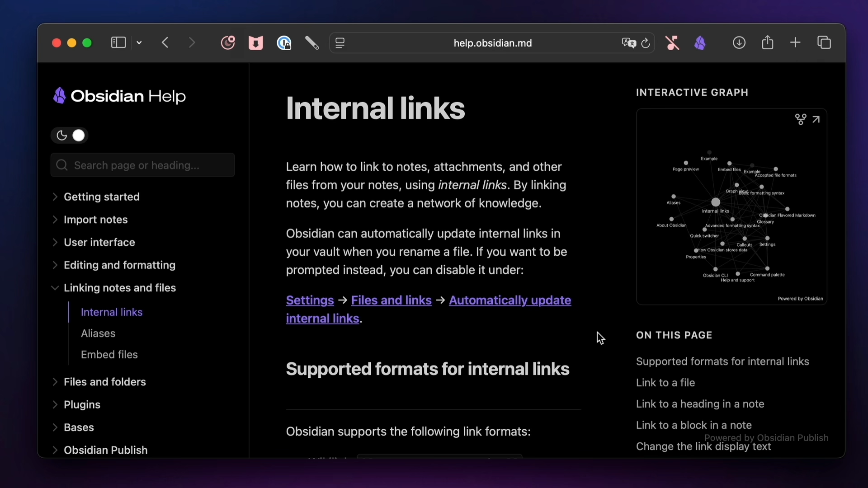Click the Obsidian extension icon in toolbar
The width and height of the screenshot is (868, 488).
click(700, 43)
